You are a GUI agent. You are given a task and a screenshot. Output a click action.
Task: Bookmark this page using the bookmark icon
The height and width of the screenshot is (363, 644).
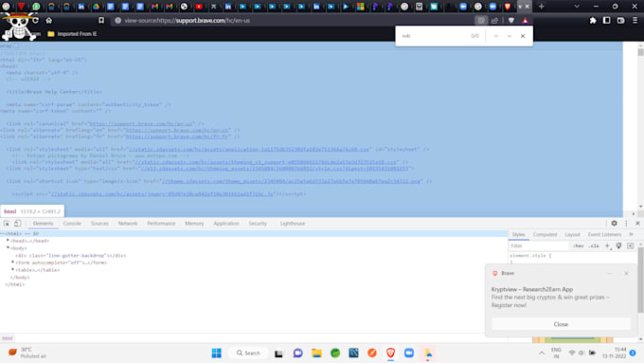pyautogui.click(x=101, y=20)
